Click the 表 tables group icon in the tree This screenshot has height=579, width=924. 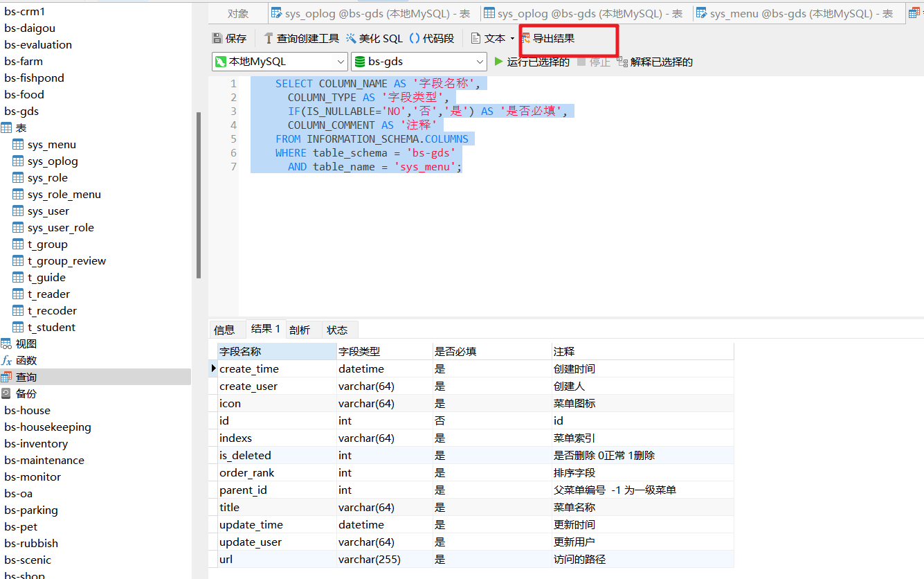click(x=6, y=127)
